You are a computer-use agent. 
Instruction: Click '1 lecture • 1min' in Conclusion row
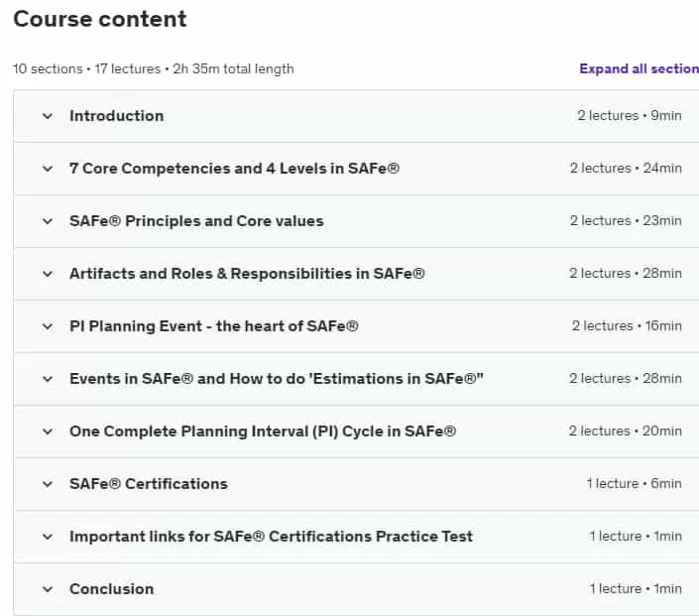(636, 589)
